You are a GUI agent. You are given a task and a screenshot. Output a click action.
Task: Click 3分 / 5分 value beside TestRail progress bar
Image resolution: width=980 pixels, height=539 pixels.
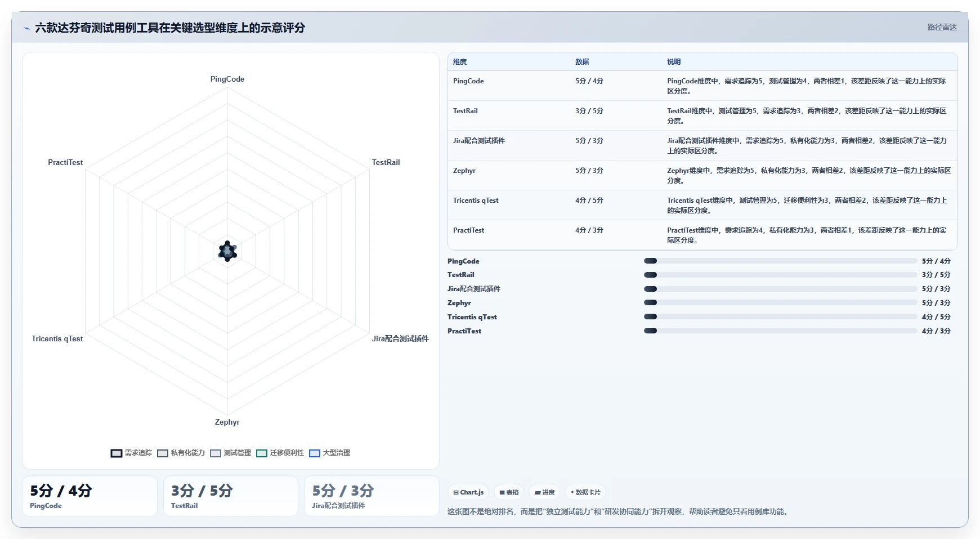pyautogui.click(x=936, y=275)
